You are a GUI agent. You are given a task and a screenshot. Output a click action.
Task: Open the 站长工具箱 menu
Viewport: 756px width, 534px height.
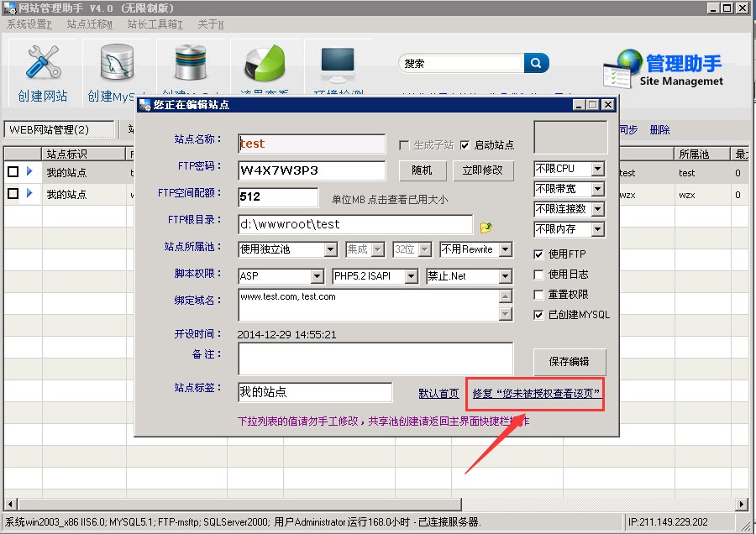pos(155,24)
